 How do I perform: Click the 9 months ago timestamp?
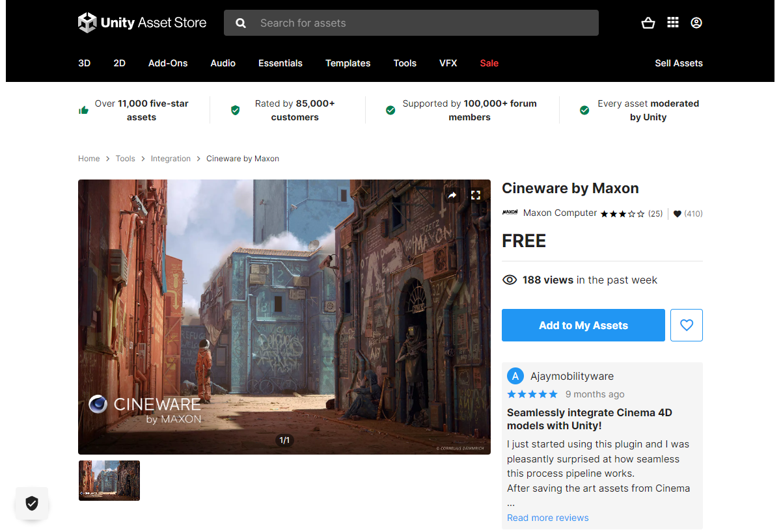tap(595, 394)
